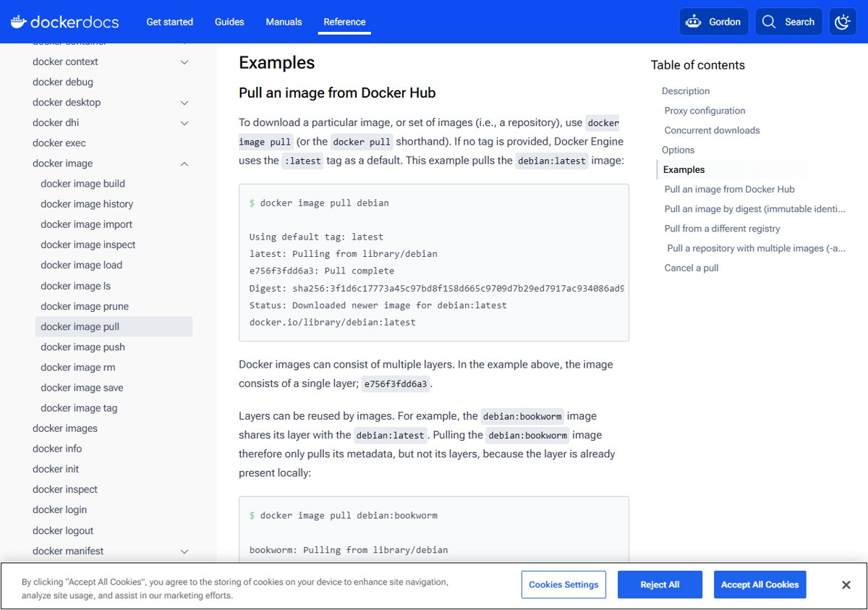Jump to Pull a repository with multiple images
The height and width of the screenshot is (610, 868).
tap(757, 248)
